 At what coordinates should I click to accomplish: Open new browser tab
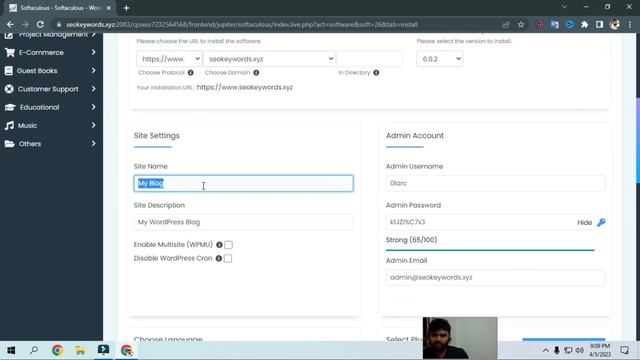point(127,8)
